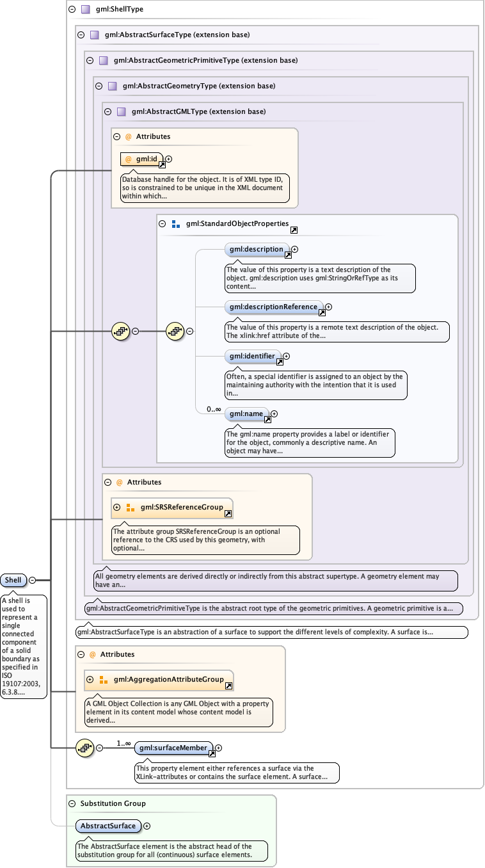Viewport: 485px width, 868px height.
Task: Click the sequence icon next to Shell
Action: (x=121, y=331)
